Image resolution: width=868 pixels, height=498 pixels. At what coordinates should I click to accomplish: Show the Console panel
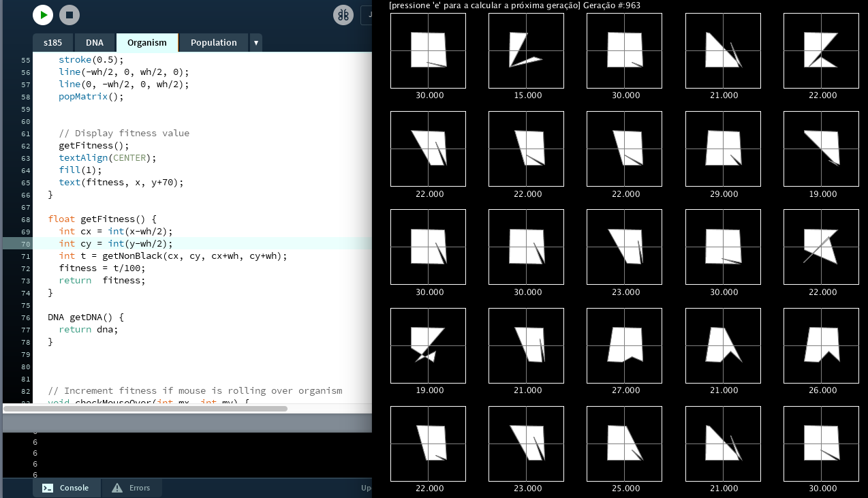pyautogui.click(x=67, y=488)
